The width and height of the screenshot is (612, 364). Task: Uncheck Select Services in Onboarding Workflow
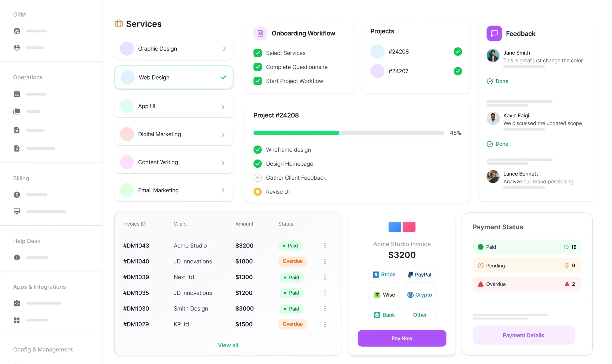point(257,53)
